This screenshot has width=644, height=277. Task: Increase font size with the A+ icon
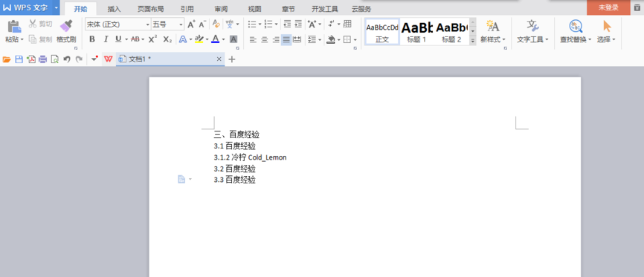191,25
